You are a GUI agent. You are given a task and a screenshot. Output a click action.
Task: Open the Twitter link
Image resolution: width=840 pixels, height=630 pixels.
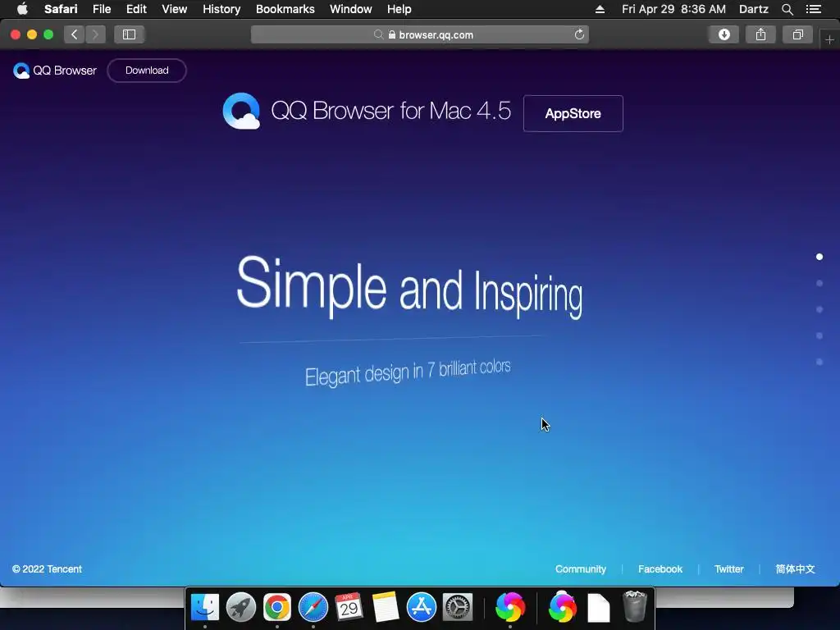click(x=728, y=569)
